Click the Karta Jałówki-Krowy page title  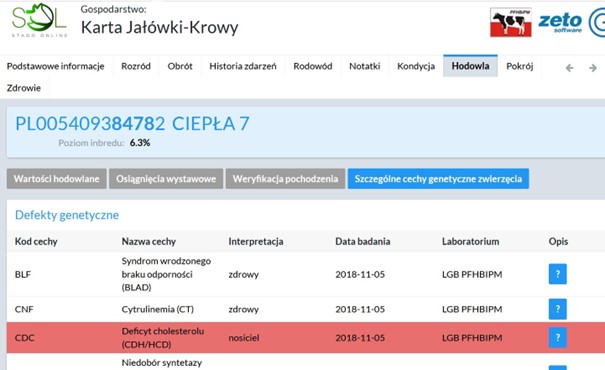[x=160, y=27]
